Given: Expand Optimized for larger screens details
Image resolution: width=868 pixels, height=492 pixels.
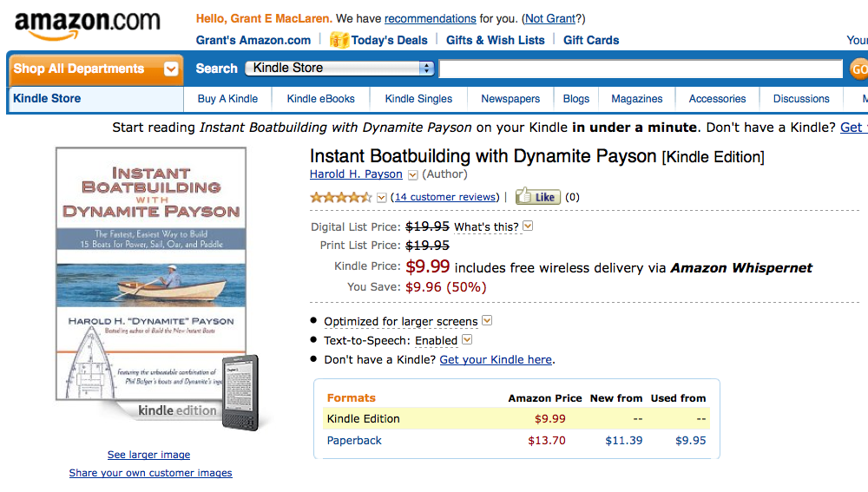Looking at the screenshot, I should pyautogui.click(x=487, y=321).
